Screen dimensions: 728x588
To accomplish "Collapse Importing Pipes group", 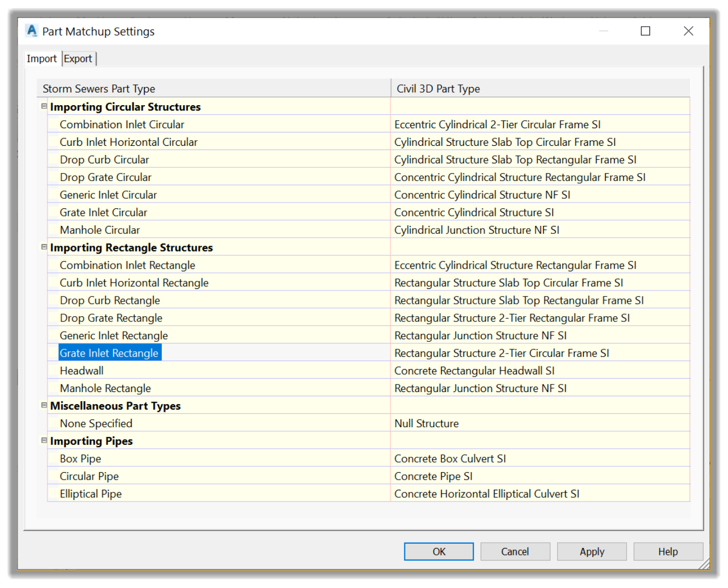I will point(44,441).
